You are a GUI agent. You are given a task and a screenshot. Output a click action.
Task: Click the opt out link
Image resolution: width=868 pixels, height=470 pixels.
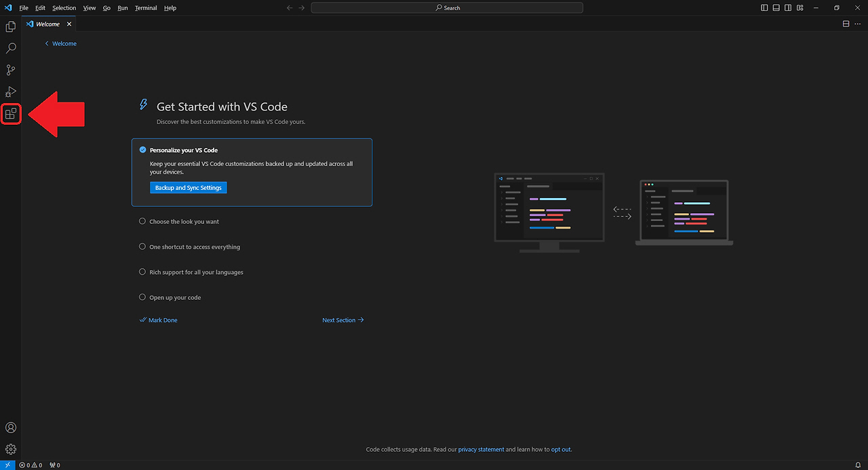coord(560,450)
